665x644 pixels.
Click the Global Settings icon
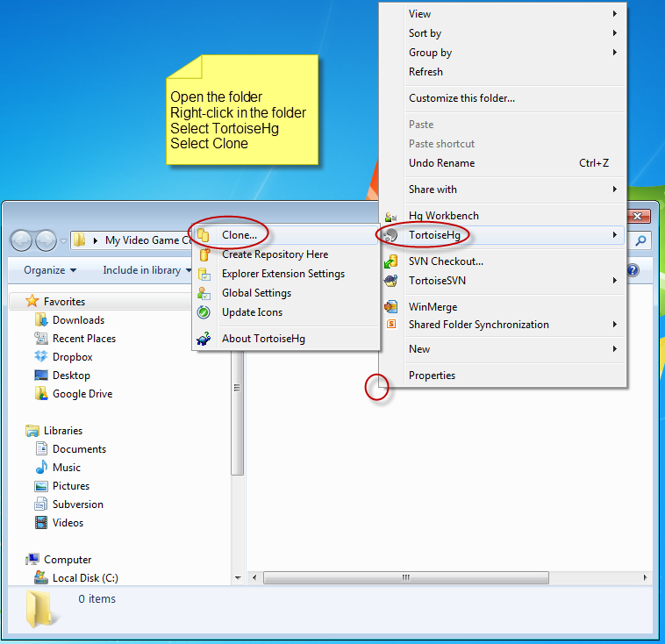pyautogui.click(x=204, y=293)
